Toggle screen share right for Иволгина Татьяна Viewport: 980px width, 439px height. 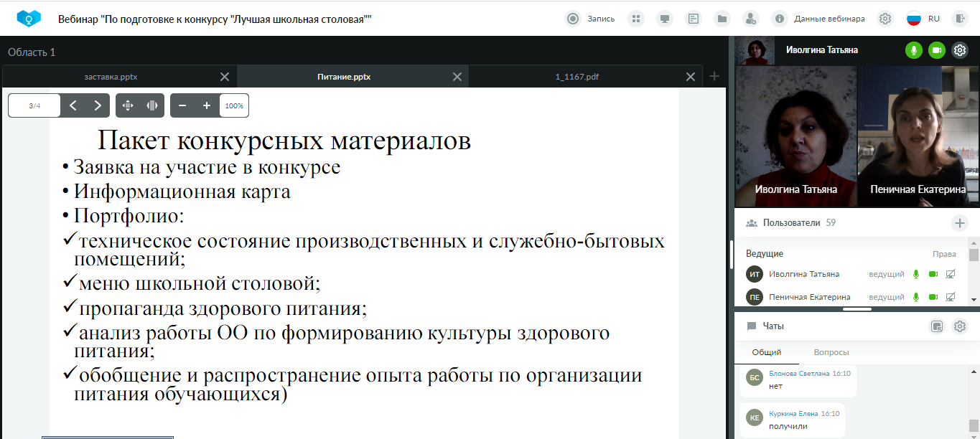951,274
